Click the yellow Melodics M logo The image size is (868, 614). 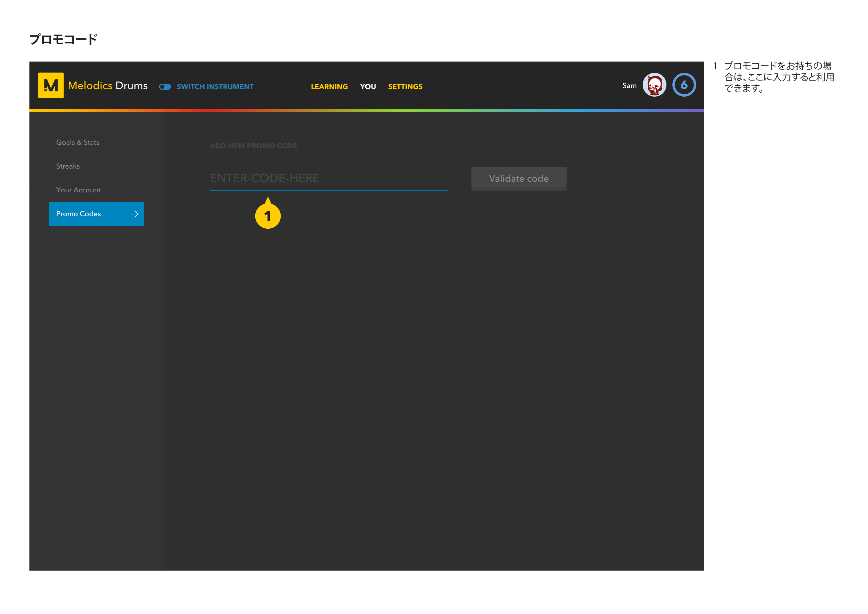pyautogui.click(x=51, y=85)
